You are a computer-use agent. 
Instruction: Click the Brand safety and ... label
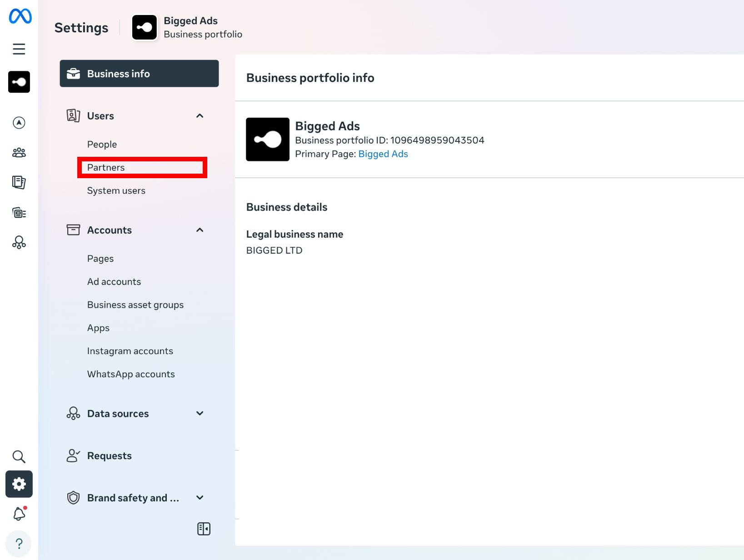tap(133, 498)
